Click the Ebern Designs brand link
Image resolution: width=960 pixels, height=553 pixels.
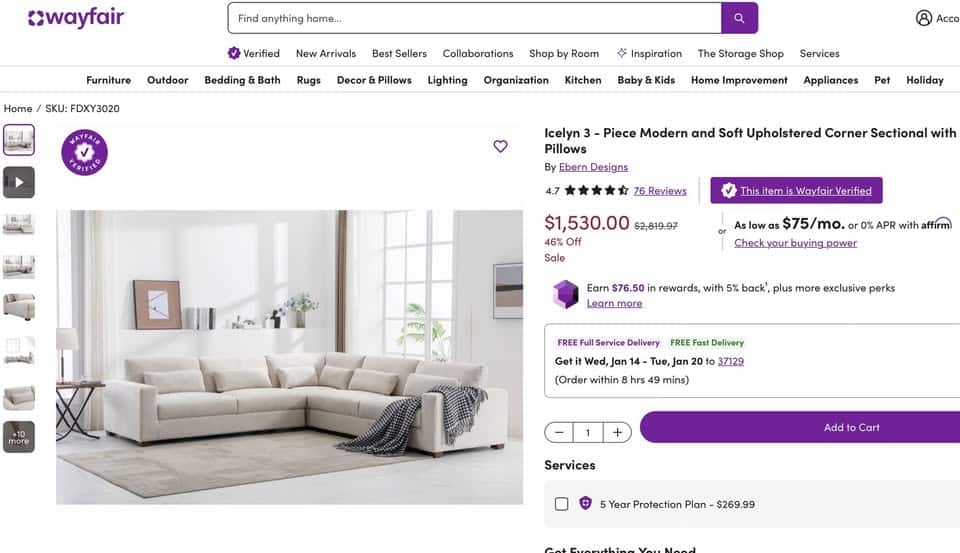[593, 167]
